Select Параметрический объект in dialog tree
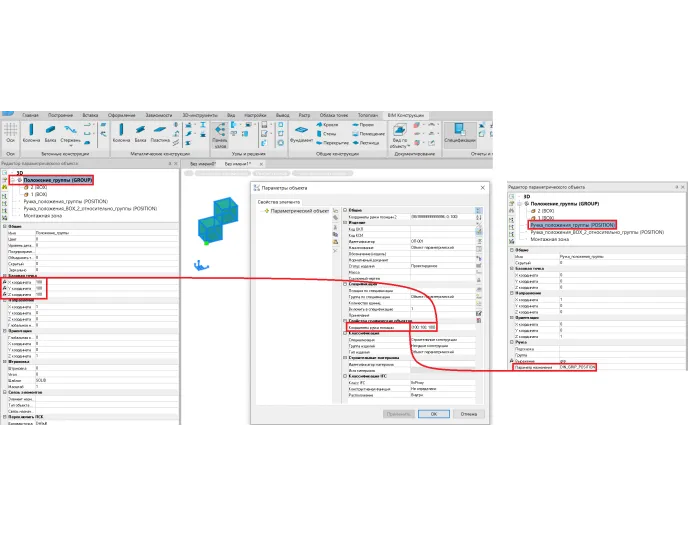Viewport: 688px width, 537px height. 299,211
